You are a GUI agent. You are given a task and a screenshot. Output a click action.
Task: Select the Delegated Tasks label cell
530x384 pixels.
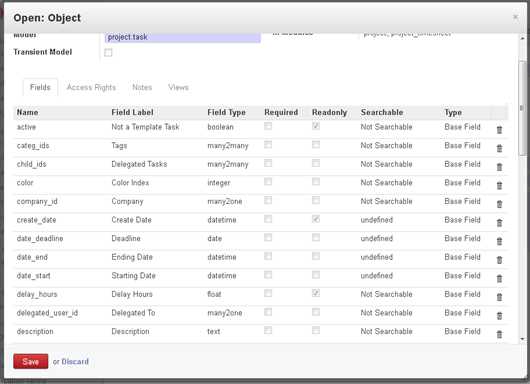click(139, 164)
